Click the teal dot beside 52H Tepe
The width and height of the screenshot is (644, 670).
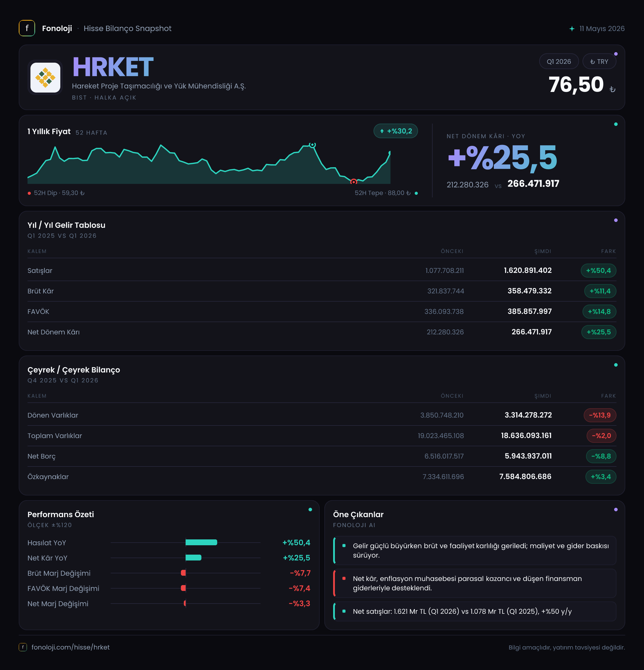pos(416,193)
